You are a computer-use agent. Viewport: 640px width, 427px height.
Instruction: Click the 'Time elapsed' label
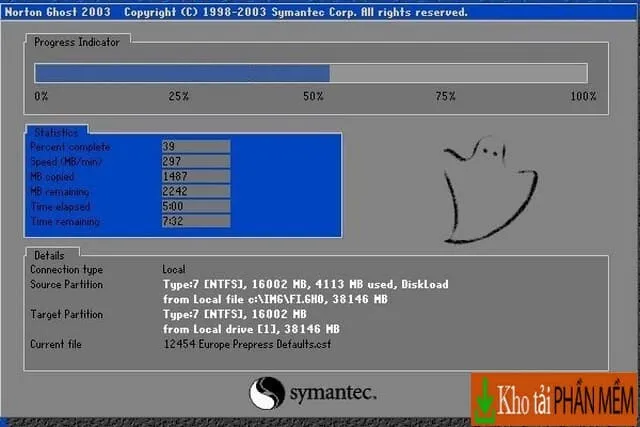(x=60, y=207)
